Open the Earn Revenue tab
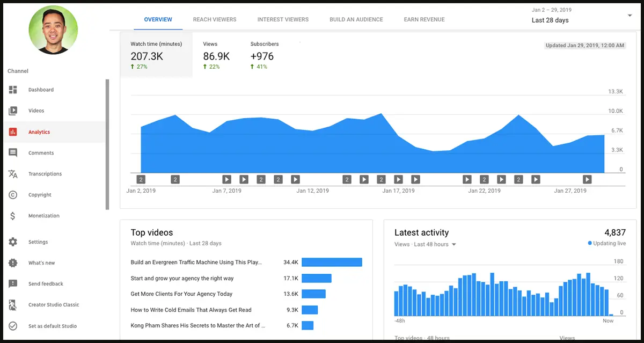The height and width of the screenshot is (343, 644). (x=424, y=19)
